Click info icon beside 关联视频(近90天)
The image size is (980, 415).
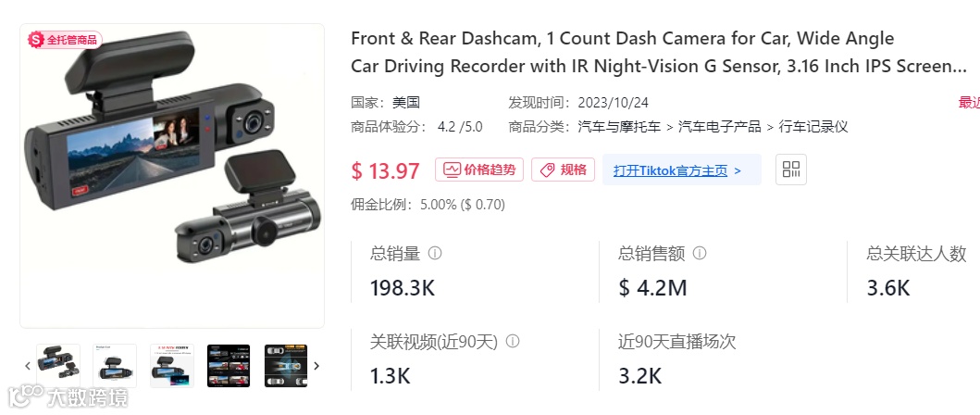(513, 342)
